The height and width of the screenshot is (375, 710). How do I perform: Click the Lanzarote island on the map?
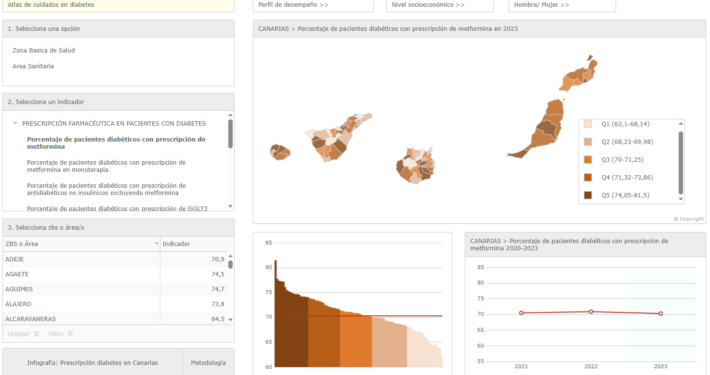coord(579,75)
